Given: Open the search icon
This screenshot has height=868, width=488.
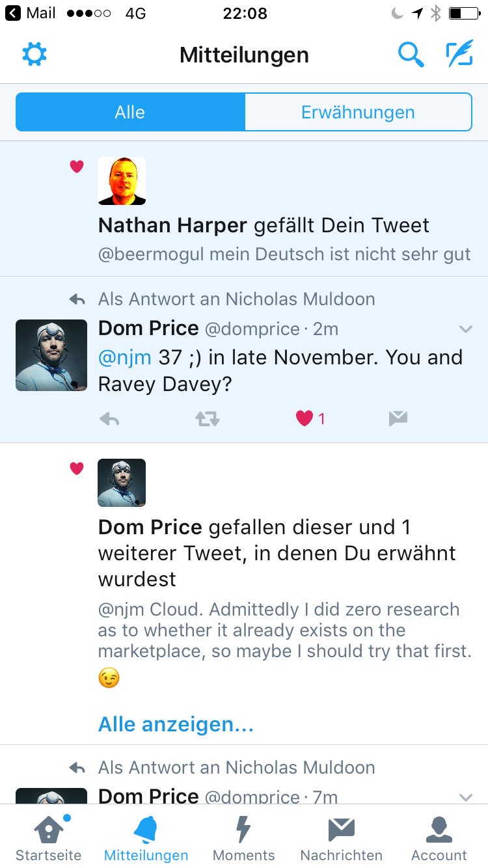Looking at the screenshot, I should (x=411, y=55).
